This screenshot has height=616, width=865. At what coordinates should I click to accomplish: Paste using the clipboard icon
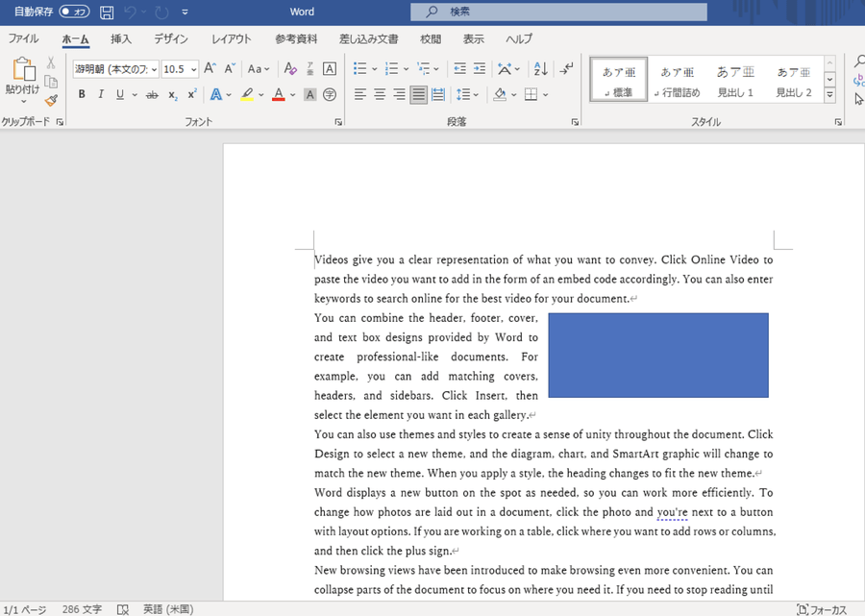23,69
